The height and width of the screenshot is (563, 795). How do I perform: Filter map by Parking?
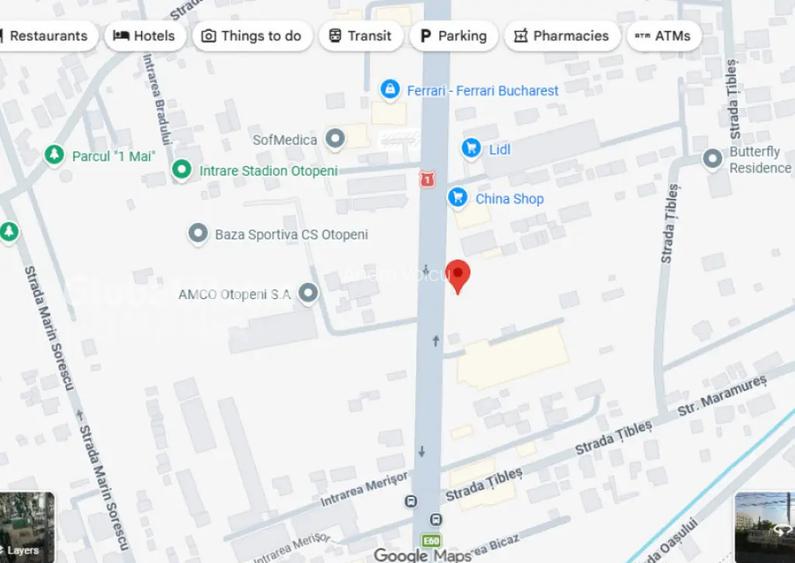(x=454, y=36)
